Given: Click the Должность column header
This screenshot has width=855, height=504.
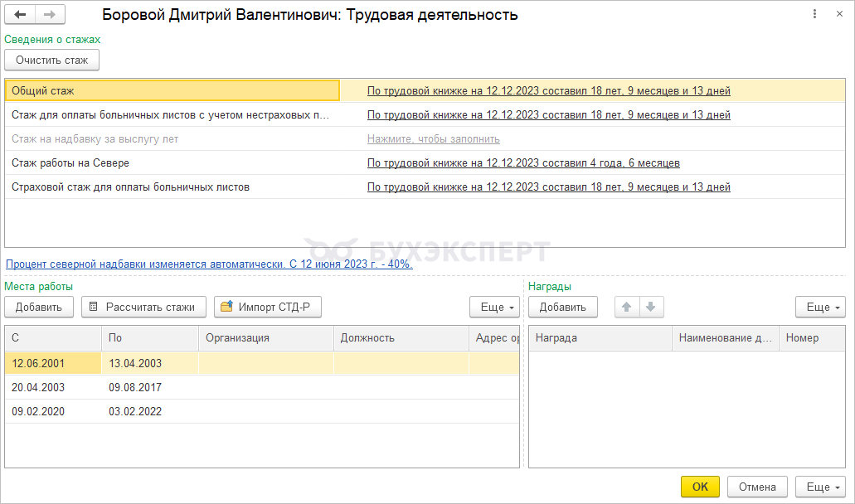Looking at the screenshot, I should point(401,338).
